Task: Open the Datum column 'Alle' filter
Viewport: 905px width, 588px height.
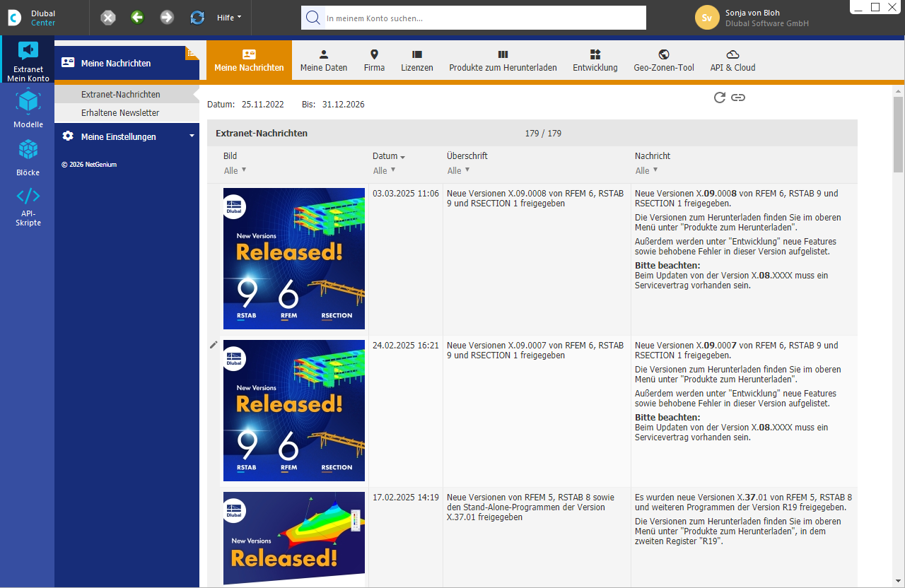Action: tap(385, 170)
